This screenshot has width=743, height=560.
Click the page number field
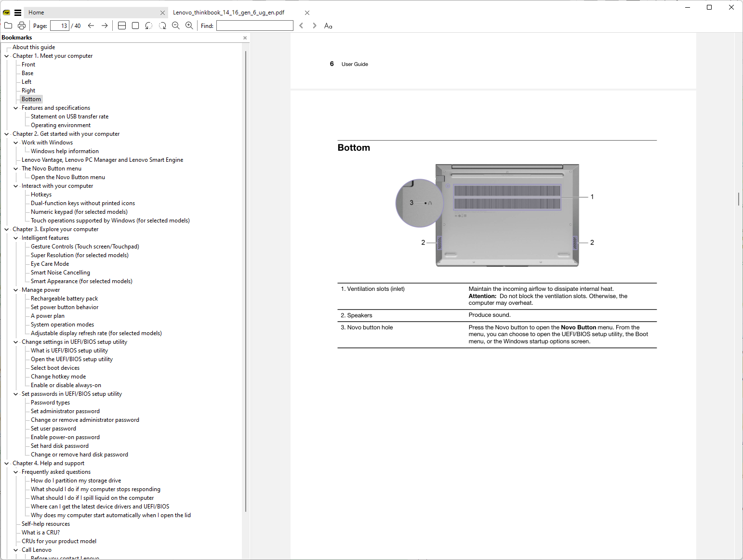click(x=60, y=26)
